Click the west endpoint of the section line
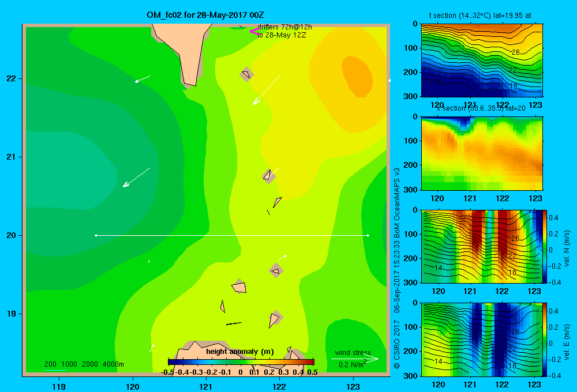Image resolution: width=577 pixels, height=392 pixels. (x=96, y=235)
